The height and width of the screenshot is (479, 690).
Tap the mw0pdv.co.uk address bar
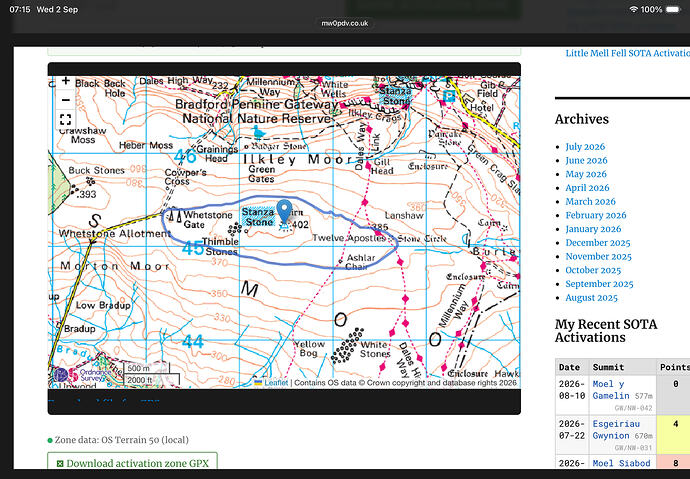(345, 23)
